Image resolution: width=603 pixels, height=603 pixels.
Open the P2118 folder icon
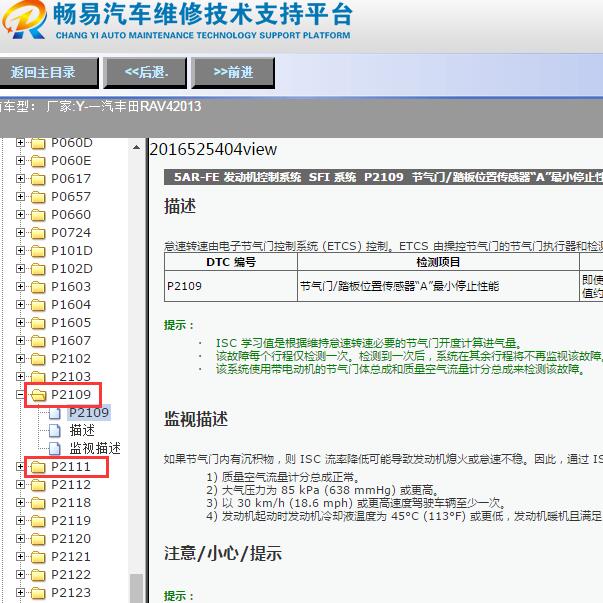tap(38, 503)
